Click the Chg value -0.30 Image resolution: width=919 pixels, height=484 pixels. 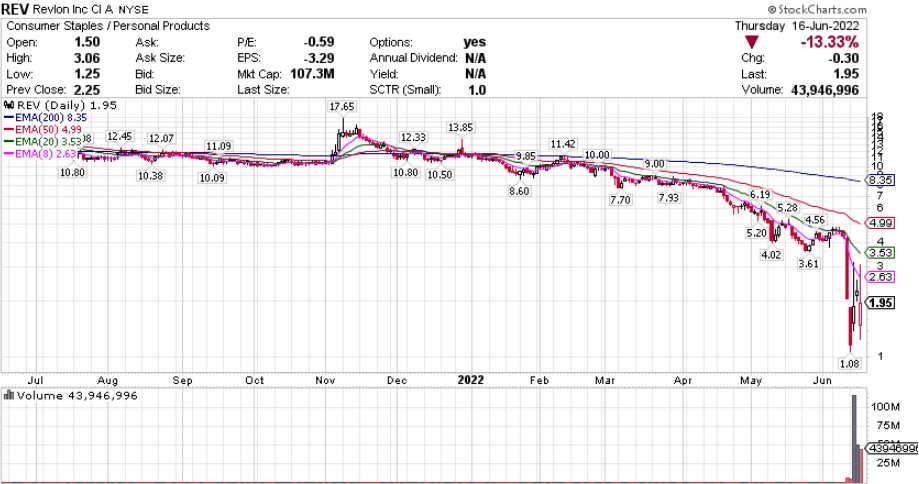pos(843,58)
